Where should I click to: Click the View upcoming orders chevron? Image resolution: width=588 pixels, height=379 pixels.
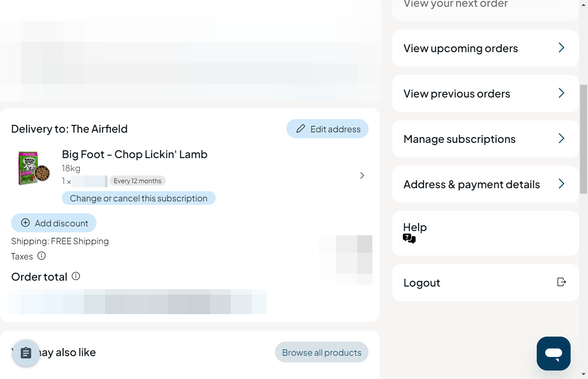tap(561, 47)
